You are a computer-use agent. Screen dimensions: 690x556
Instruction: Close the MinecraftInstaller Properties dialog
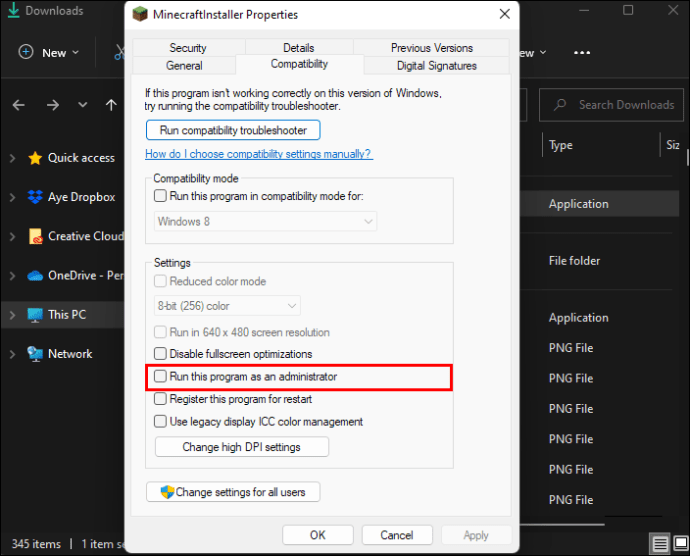point(505,14)
